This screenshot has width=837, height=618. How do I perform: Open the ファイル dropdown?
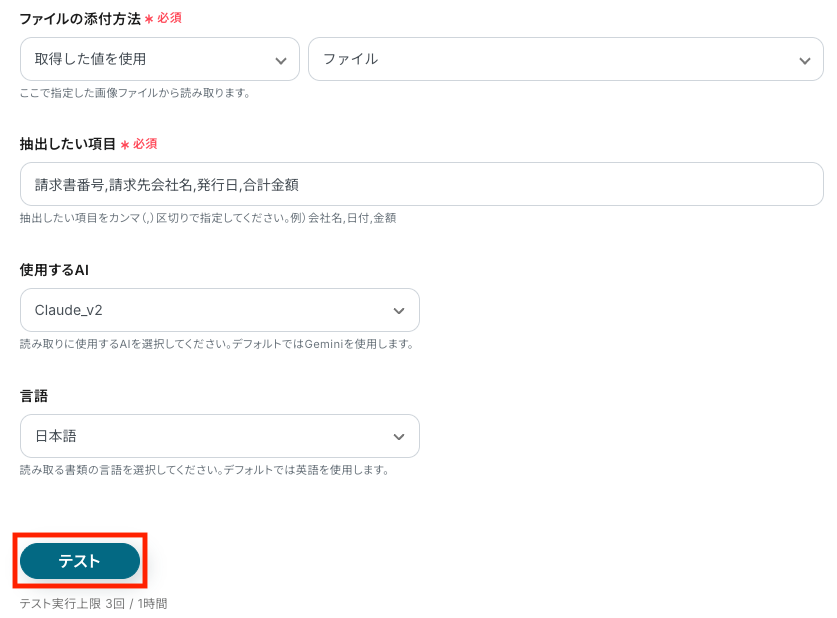pos(565,59)
